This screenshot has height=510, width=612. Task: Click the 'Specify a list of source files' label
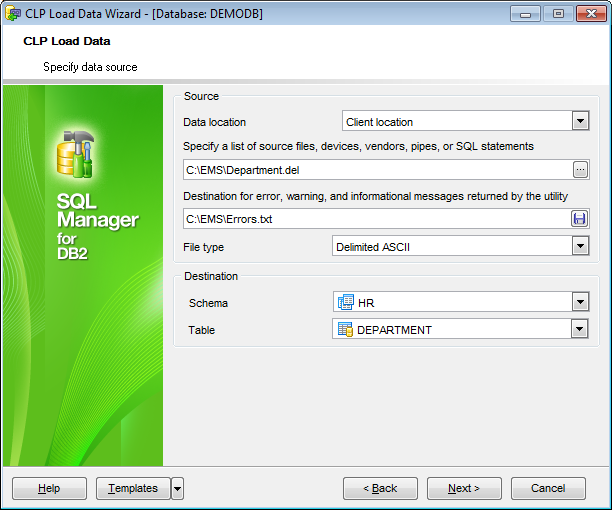click(358, 146)
